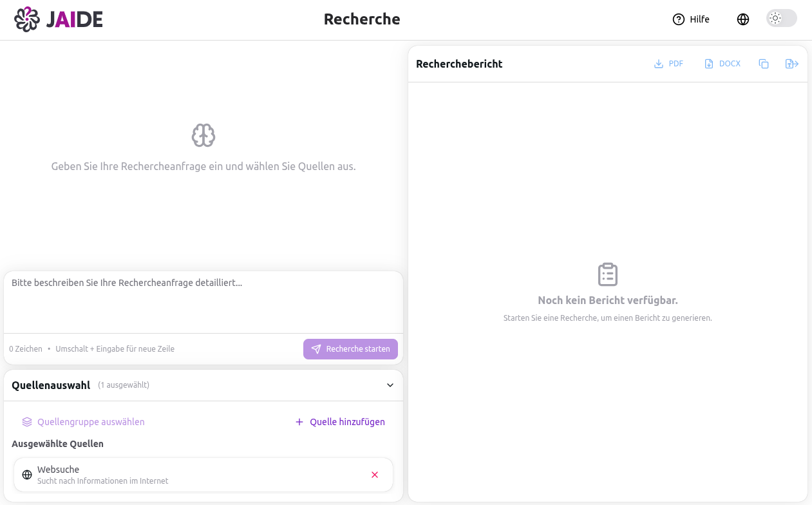The height and width of the screenshot is (505, 812).
Task: Toggle dark mode with the theme switch
Action: coord(780,18)
